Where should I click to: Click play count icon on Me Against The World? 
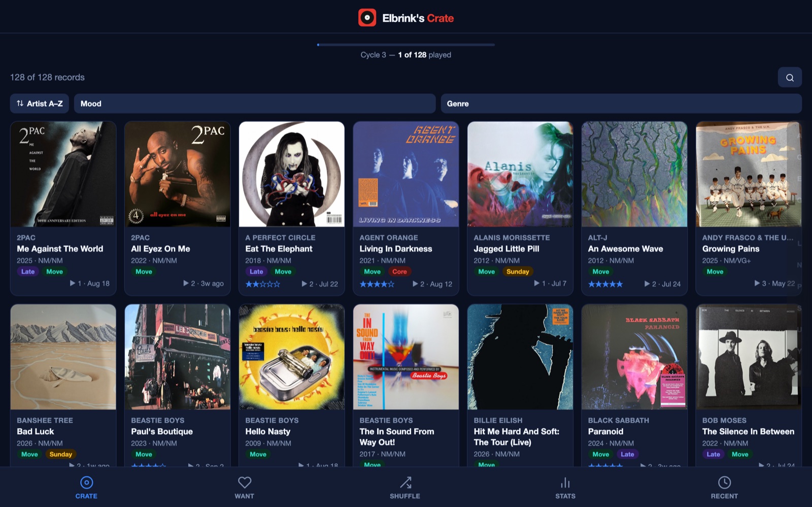tap(73, 283)
